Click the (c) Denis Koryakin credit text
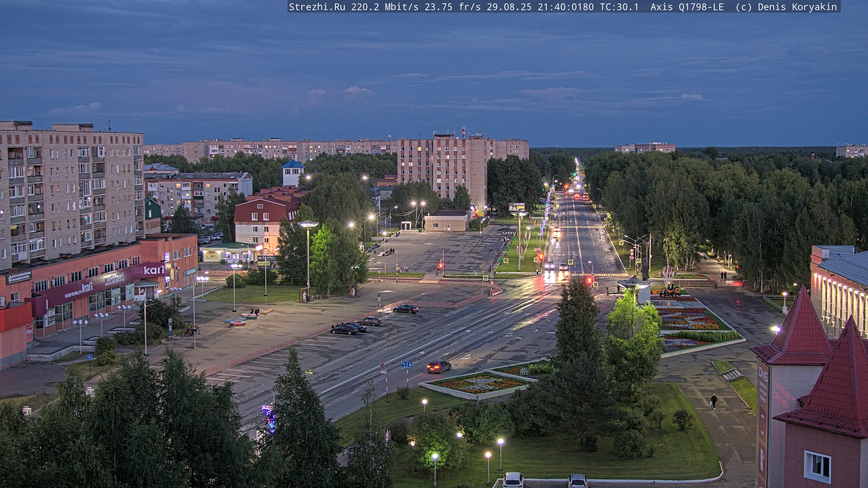This screenshot has width=868, height=488. tap(786, 7)
